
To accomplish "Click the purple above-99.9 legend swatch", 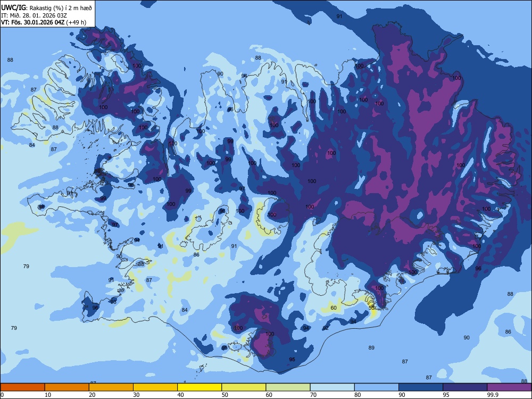I will click(x=509, y=387).
